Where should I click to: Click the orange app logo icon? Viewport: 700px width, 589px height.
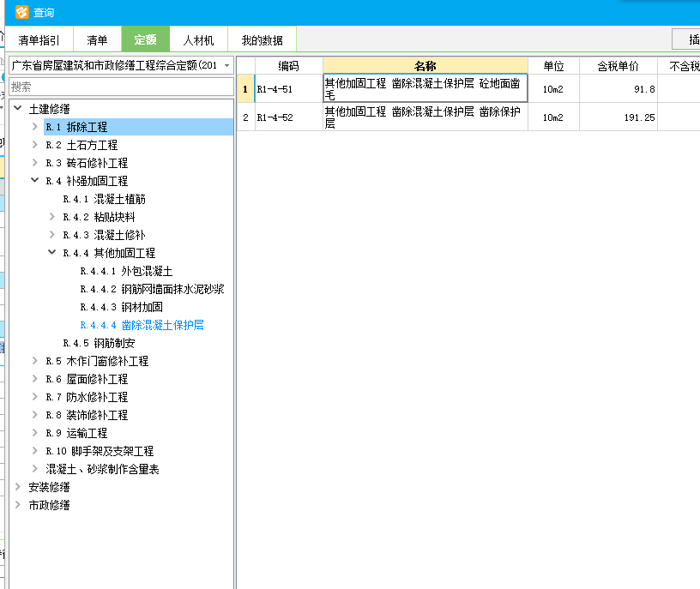21,12
